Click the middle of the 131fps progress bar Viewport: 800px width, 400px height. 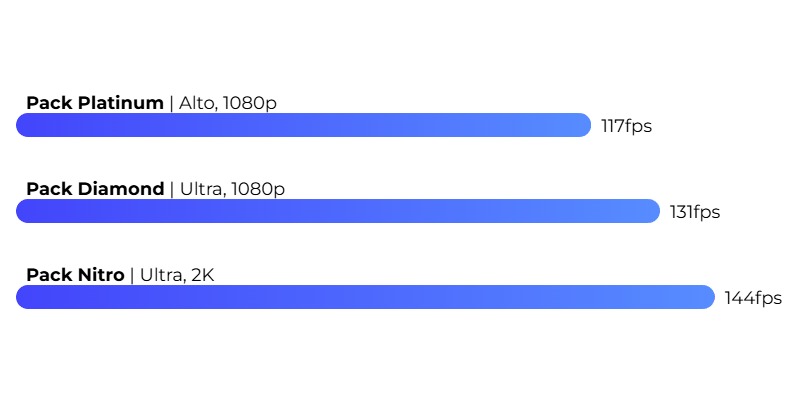(338, 211)
